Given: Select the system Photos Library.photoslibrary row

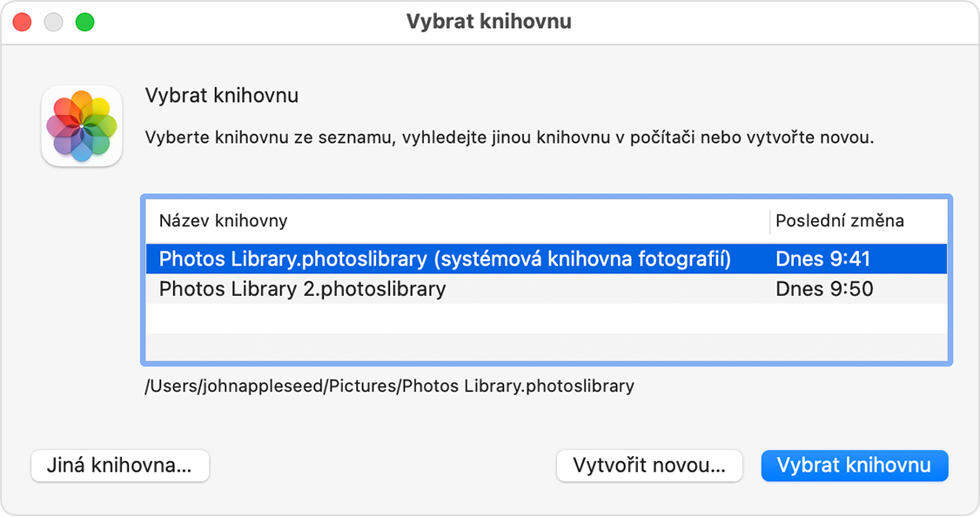Looking at the screenshot, I should (444, 258).
